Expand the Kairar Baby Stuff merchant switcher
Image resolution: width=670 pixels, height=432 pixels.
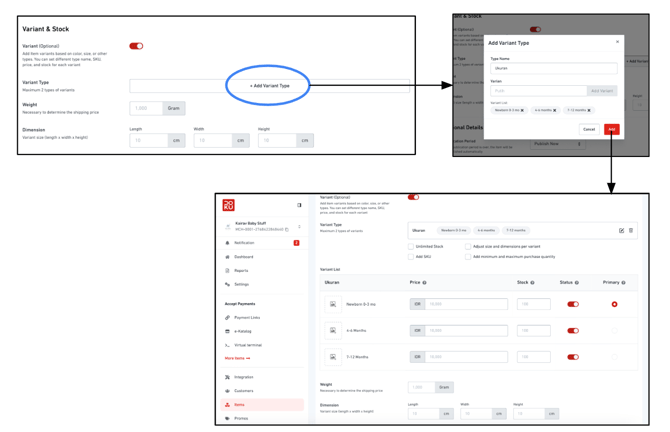tap(300, 227)
